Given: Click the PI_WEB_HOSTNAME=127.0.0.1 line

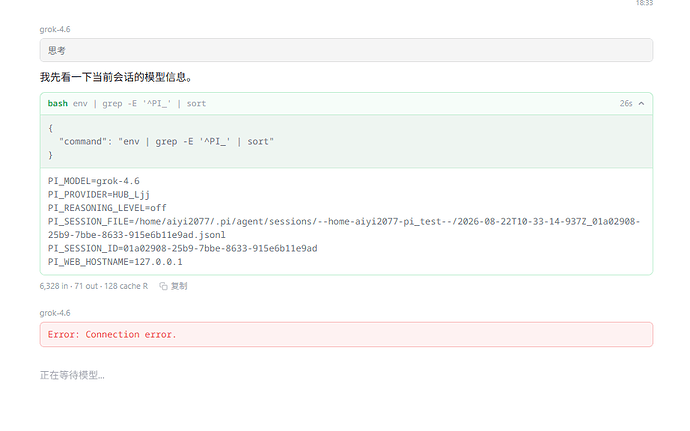Looking at the screenshot, I should pos(115,262).
